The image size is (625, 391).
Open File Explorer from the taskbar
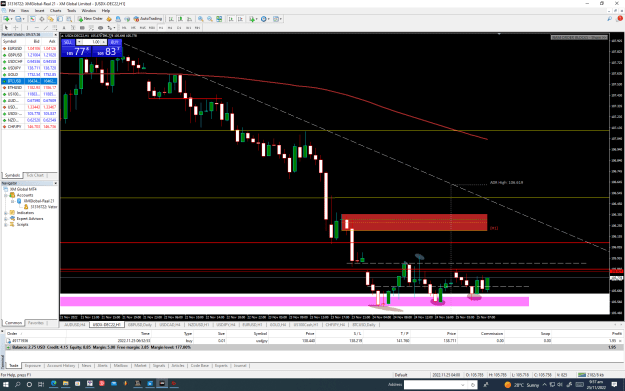point(65,384)
